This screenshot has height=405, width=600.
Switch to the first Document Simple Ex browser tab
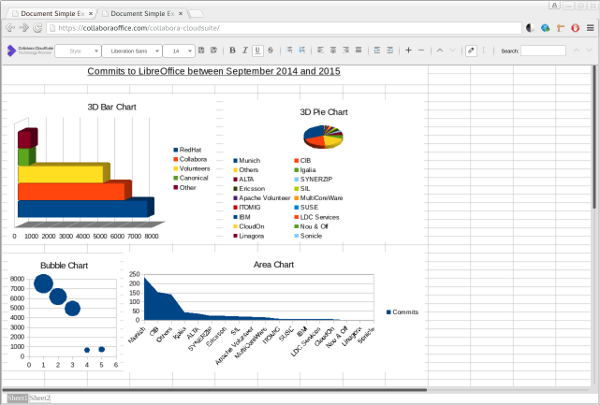pyautogui.click(x=52, y=13)
